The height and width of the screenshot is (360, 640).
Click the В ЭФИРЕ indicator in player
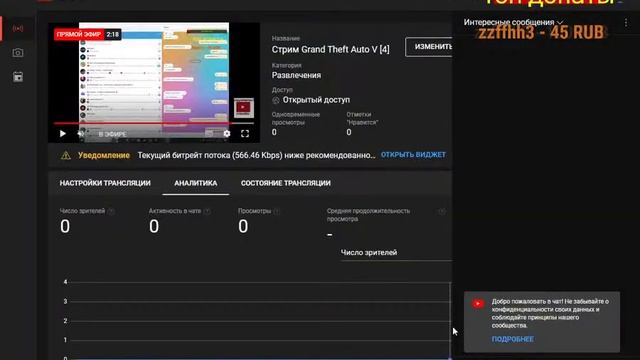pos(113,134)
